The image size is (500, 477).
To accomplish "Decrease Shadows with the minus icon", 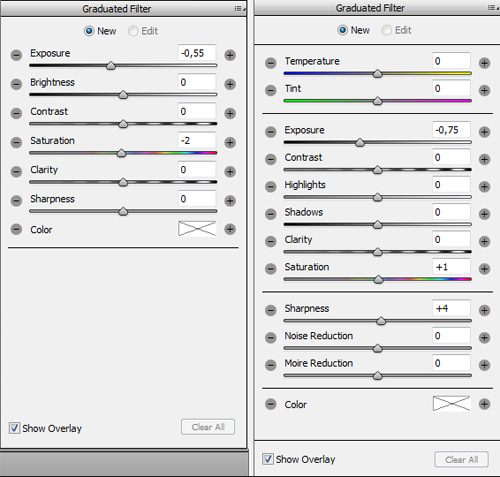I will click(x=271, y=214).
